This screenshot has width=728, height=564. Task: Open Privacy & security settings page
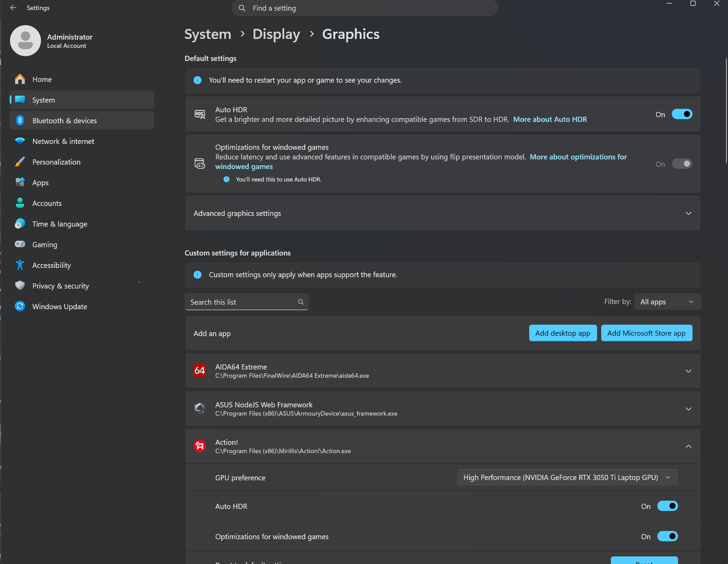point(82,286)
